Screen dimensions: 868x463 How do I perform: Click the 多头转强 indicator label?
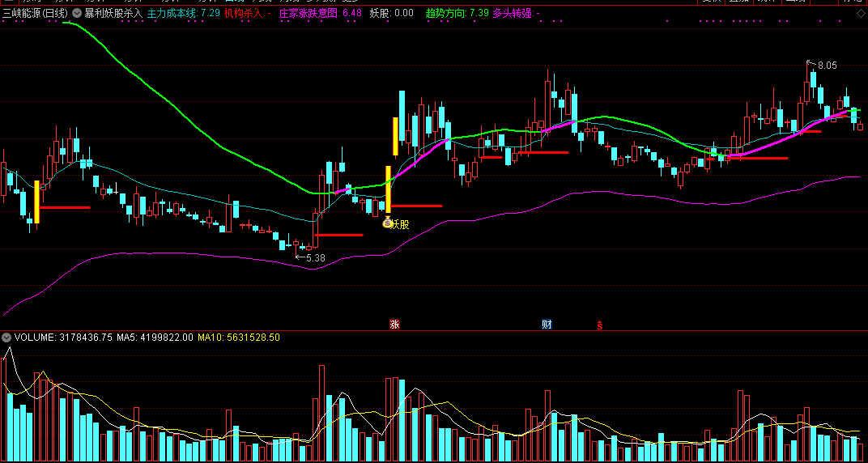coord(517,13)
